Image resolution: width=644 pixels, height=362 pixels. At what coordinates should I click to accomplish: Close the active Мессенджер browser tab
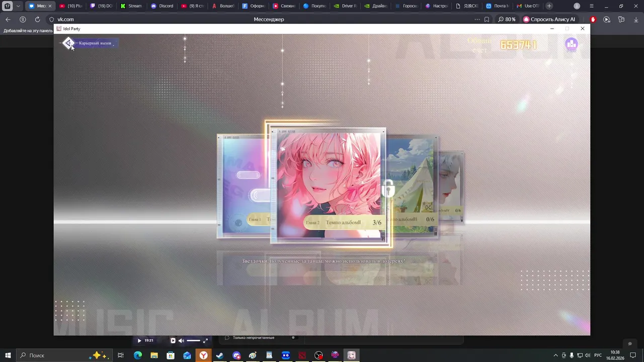(50, 6)
